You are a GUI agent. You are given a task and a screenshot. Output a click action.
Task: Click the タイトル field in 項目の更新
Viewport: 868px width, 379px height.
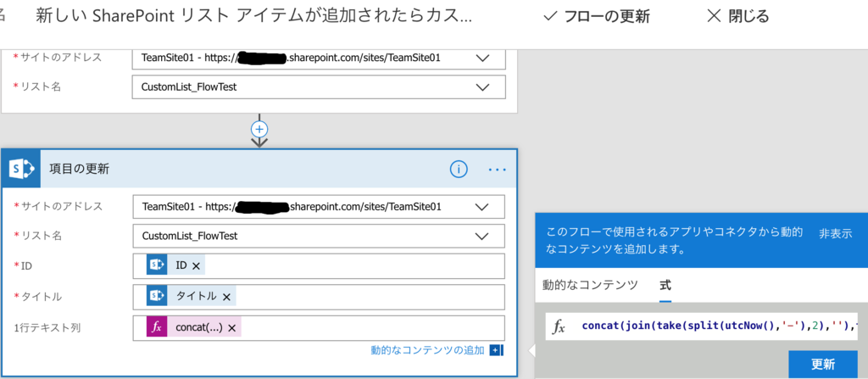319,297
